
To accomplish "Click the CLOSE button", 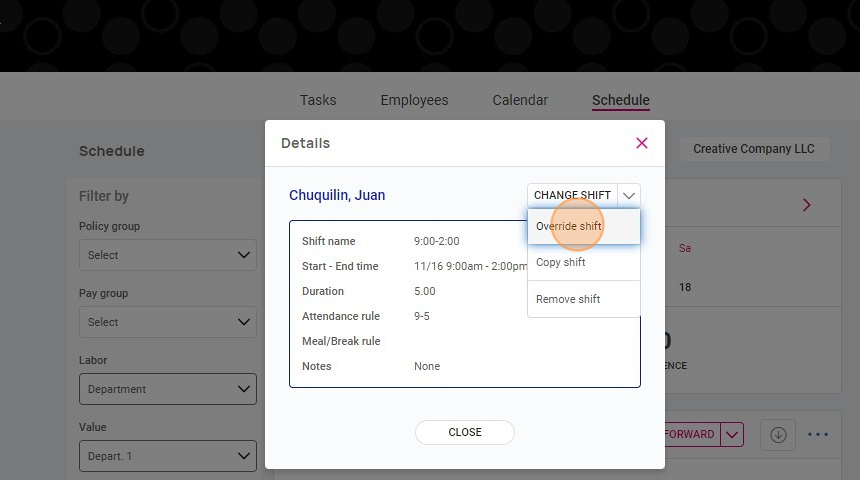I will (465, 432).
